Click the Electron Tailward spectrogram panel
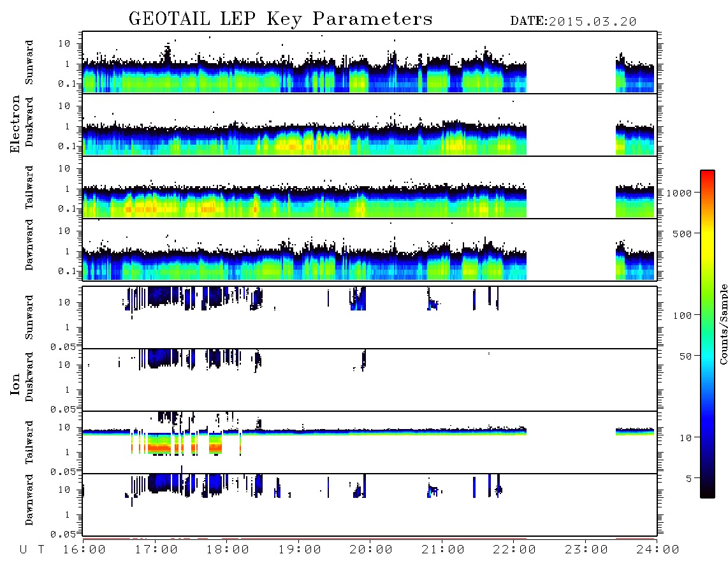This screenshot has height=561, width=728. coord(370,187)
